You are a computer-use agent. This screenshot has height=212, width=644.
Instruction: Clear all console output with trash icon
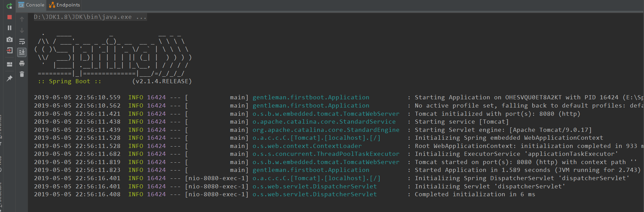(x=22, y=74)
